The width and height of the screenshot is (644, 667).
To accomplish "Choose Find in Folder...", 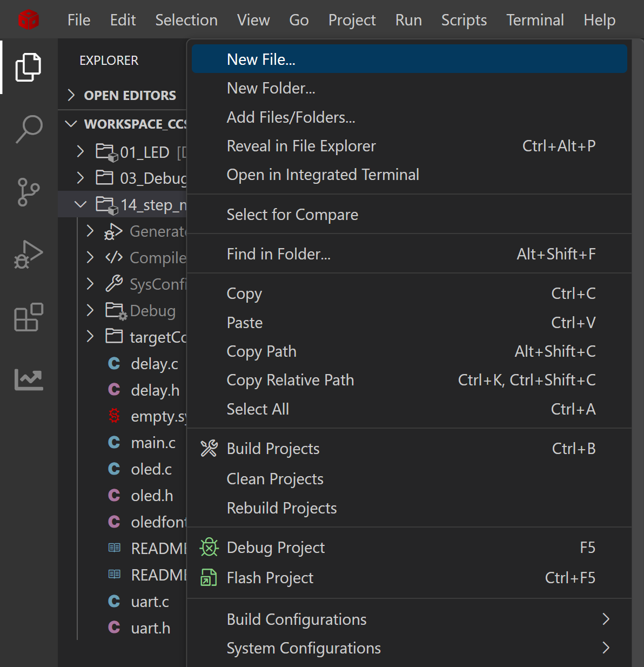I will (x=410, y=254).
